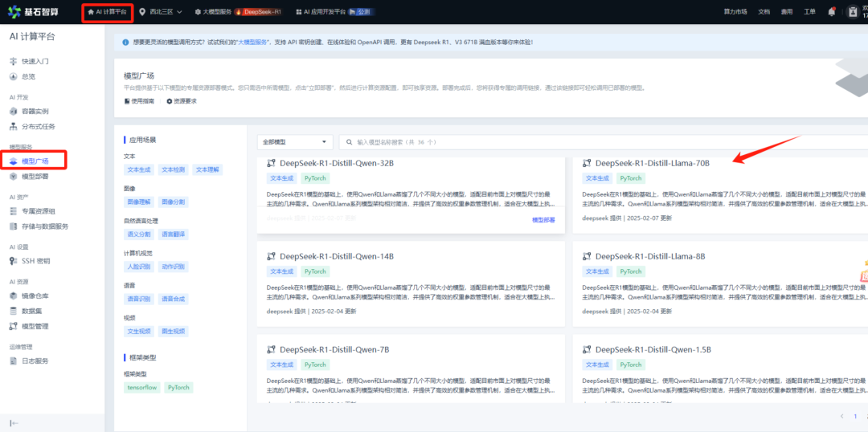Screen dimensions: 868x432
Task: Select 模型广场 in the sidebar
Action: (35, 161)
